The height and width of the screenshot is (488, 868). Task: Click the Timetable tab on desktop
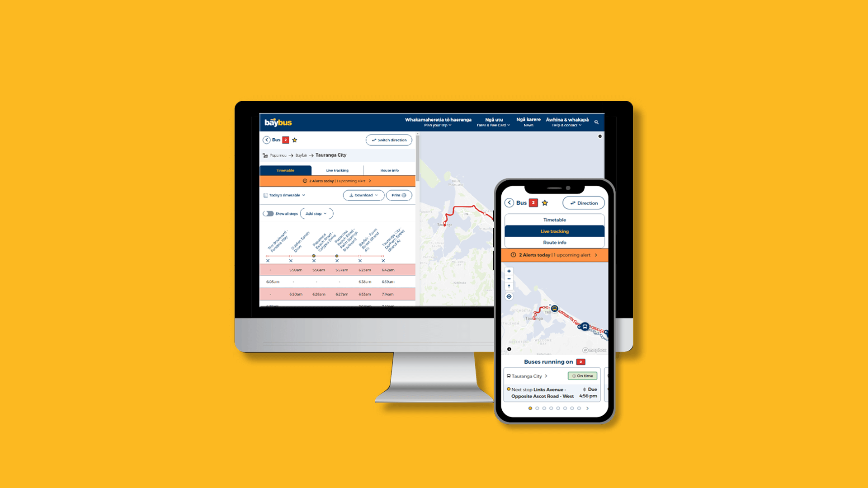[x=286, y=170]
